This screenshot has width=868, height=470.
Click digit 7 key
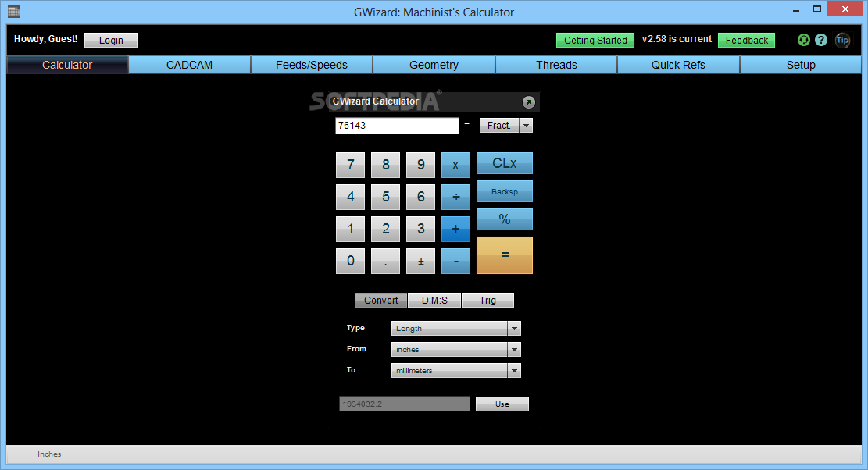coord(351,165)
